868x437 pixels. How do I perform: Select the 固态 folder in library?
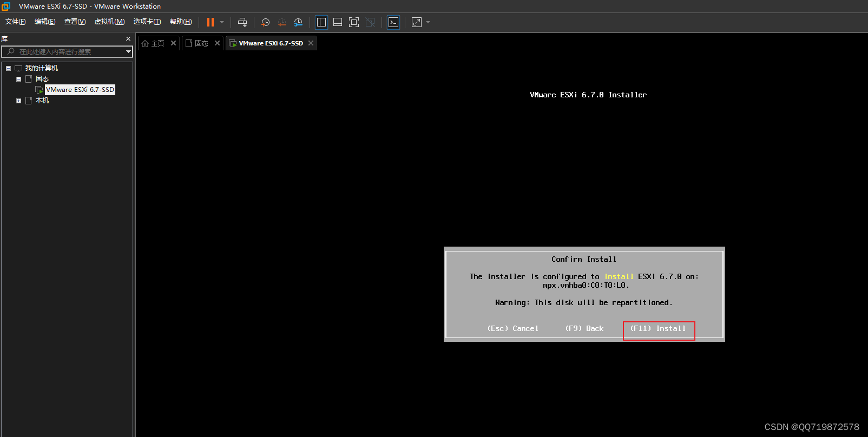(x=42, y=79)
